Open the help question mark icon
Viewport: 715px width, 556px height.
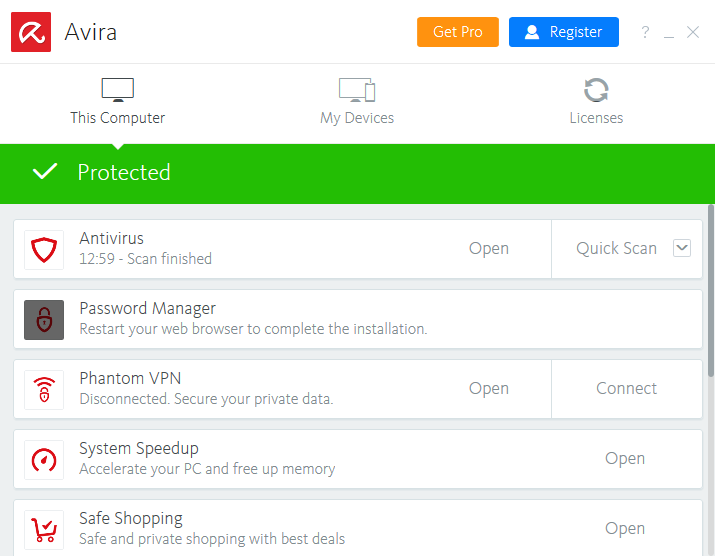pos(645,32)
